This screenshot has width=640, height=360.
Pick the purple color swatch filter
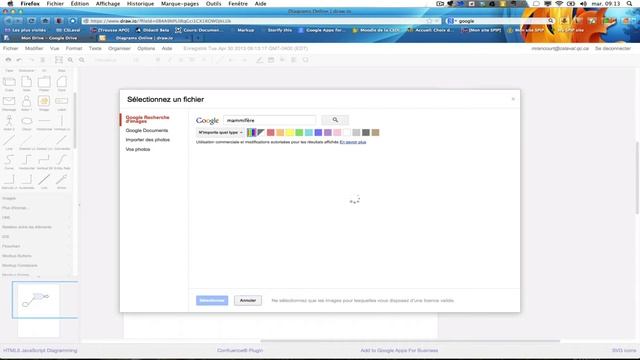click(328, 132)
